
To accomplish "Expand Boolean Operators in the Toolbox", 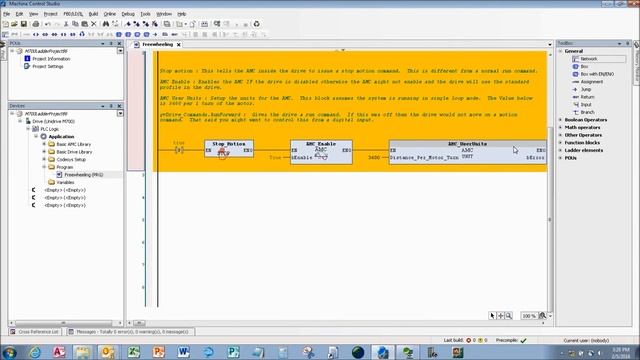I will [x=561, y=120].
